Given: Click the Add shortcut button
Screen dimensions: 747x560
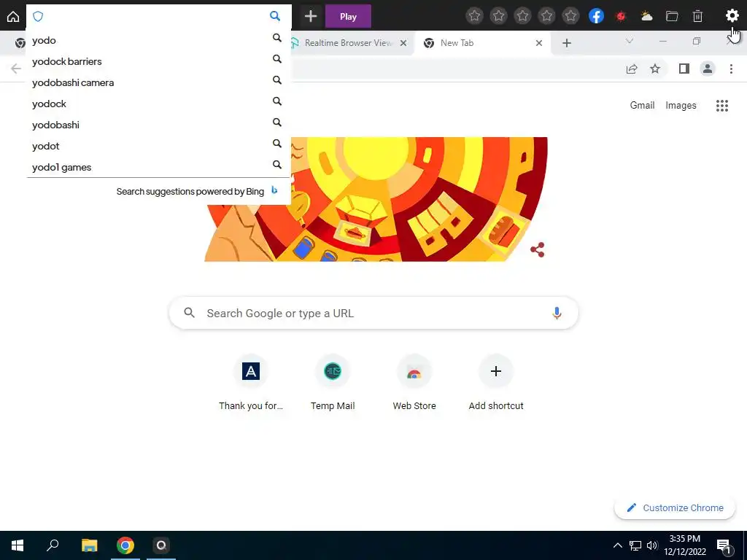Looking at the screenshot, I should click(x=496, y=383).
